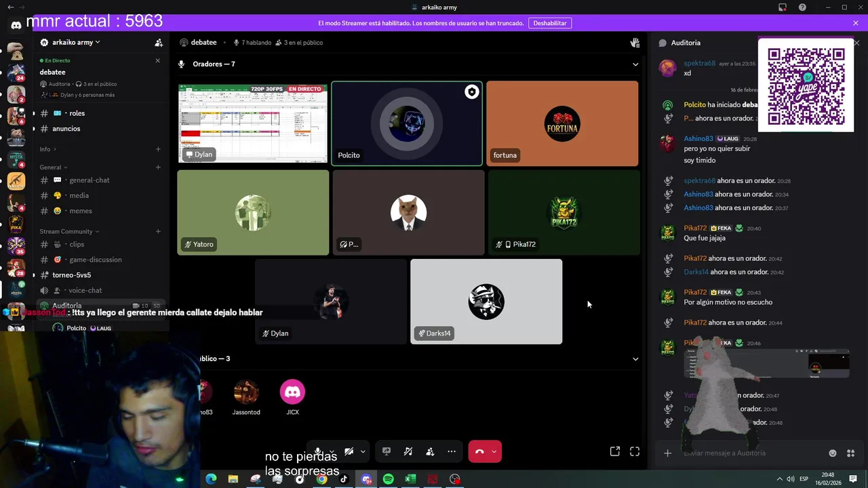This screenshot has width=868, height=488.
Task: Toggle the muted soundboard icon in call controls
Action: pyautogui.click(x=408, y=451)
